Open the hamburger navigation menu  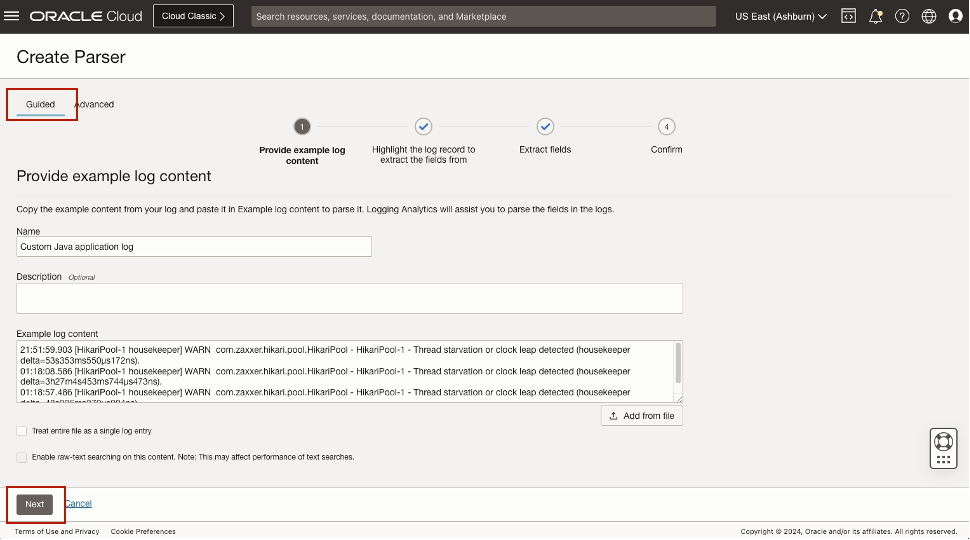click(x=12, y=16)
